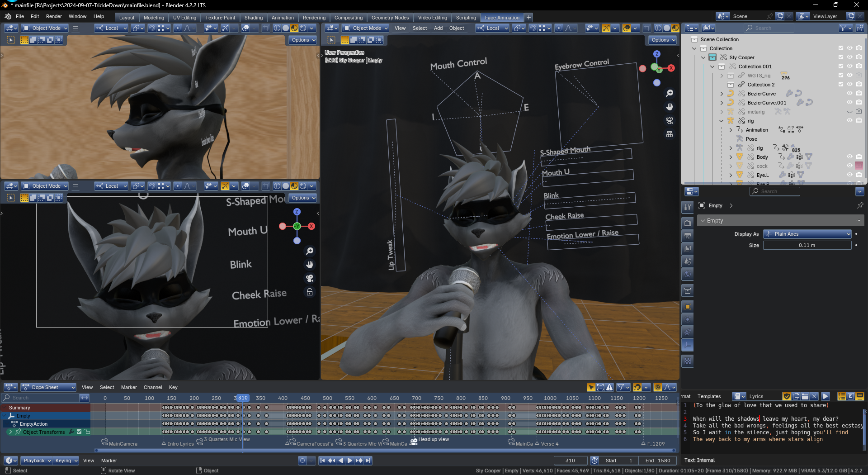Open the Render properties tab icon

click(x=688, y=223)
